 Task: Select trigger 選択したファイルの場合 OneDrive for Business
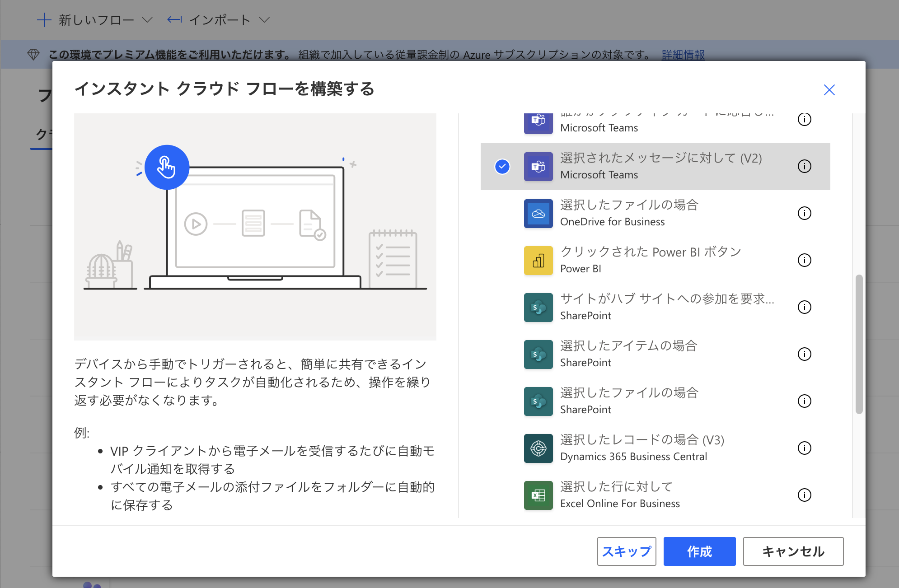[655, 214]
